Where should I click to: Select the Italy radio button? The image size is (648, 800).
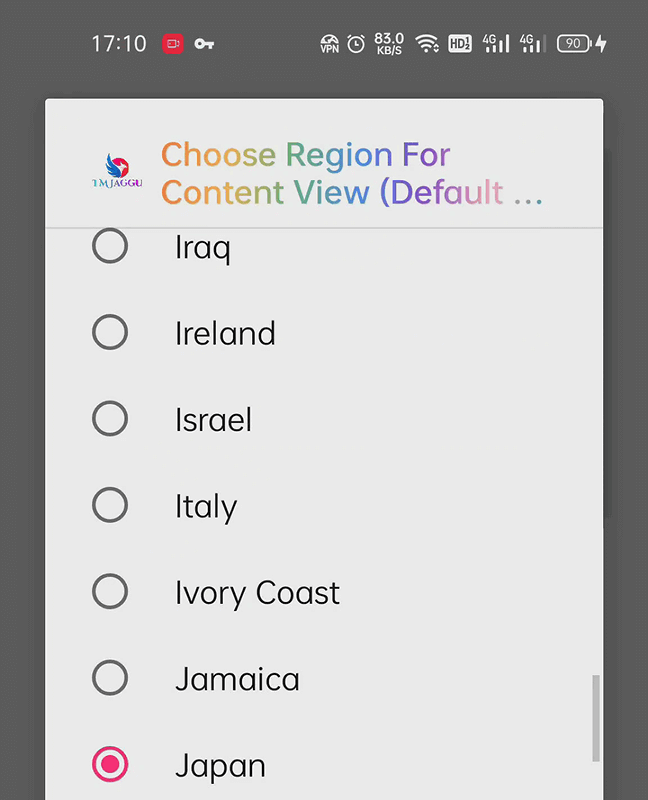coord(110,505)
